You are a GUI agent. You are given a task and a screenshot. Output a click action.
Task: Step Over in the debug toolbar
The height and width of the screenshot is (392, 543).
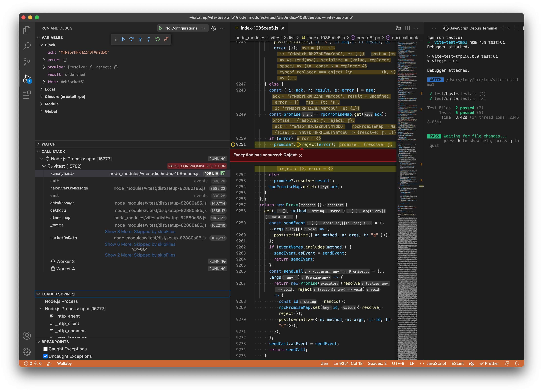[131, 39]
